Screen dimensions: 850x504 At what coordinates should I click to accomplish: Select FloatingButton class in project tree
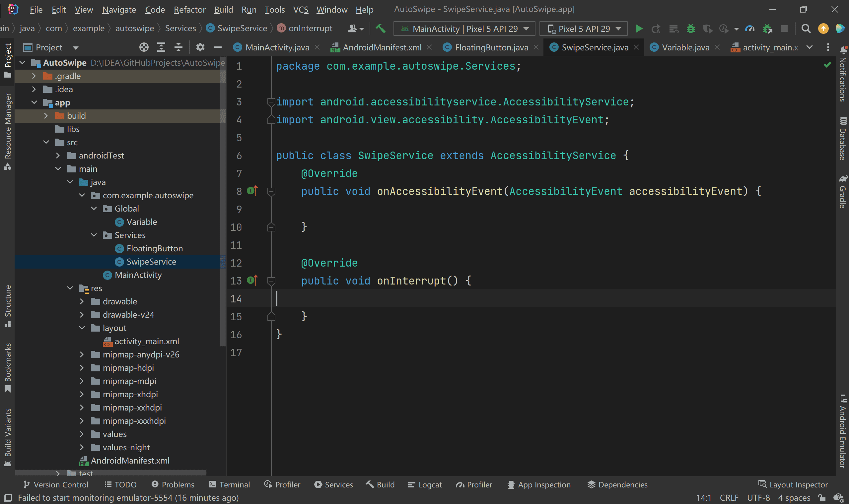(x=155, y=248)
